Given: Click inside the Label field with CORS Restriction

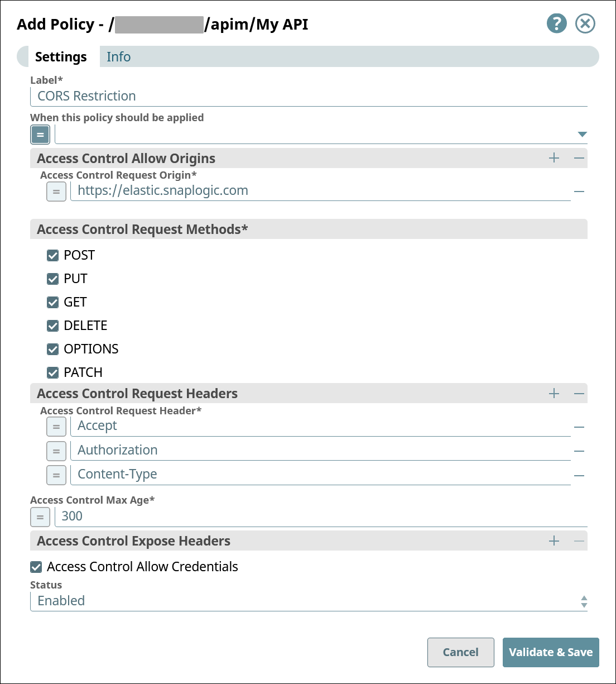Looking at the screenshot, I should tap(223, 95).
